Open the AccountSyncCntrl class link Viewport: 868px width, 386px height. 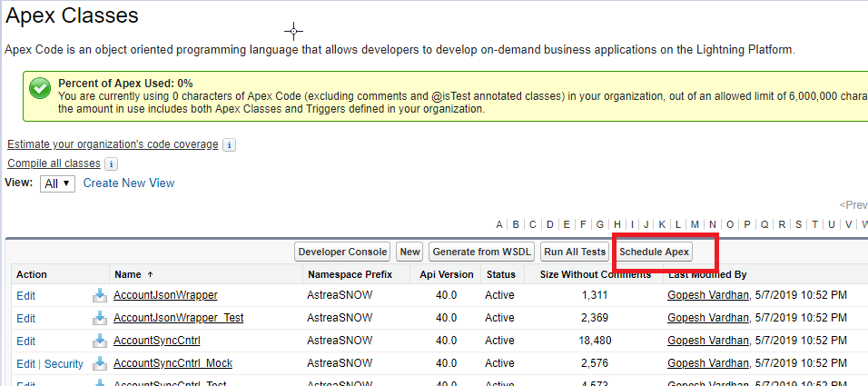pos(157,340)
